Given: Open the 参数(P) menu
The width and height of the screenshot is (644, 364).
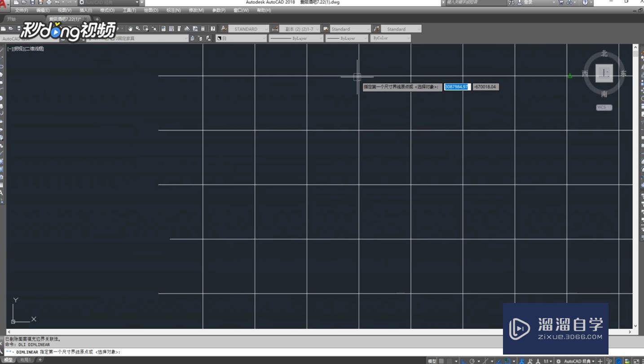Looking at the screenshot, I should 219,10.
